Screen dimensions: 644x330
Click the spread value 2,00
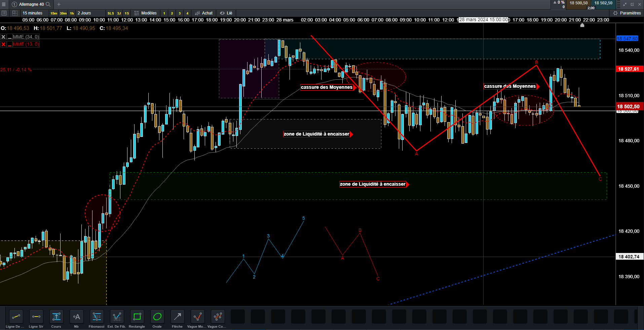(x=591, y=8)
